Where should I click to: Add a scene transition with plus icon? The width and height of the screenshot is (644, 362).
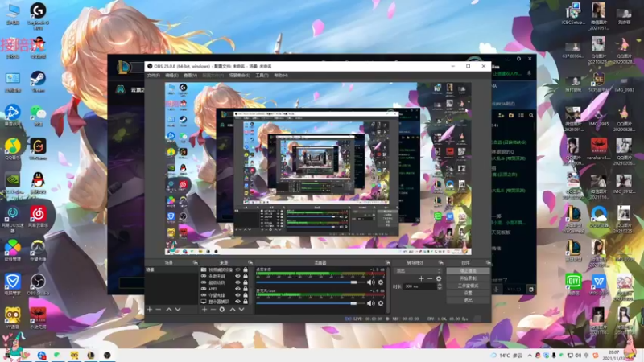point(421,278)
